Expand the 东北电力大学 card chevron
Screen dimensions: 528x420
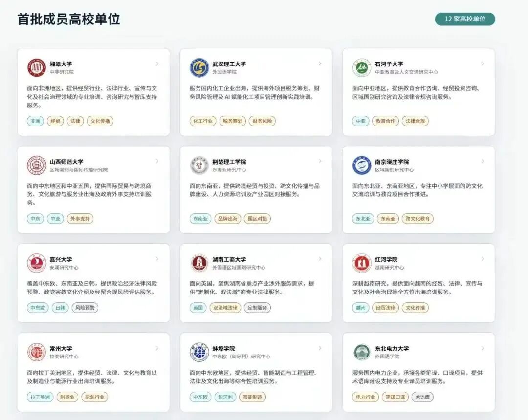[483, 348]
